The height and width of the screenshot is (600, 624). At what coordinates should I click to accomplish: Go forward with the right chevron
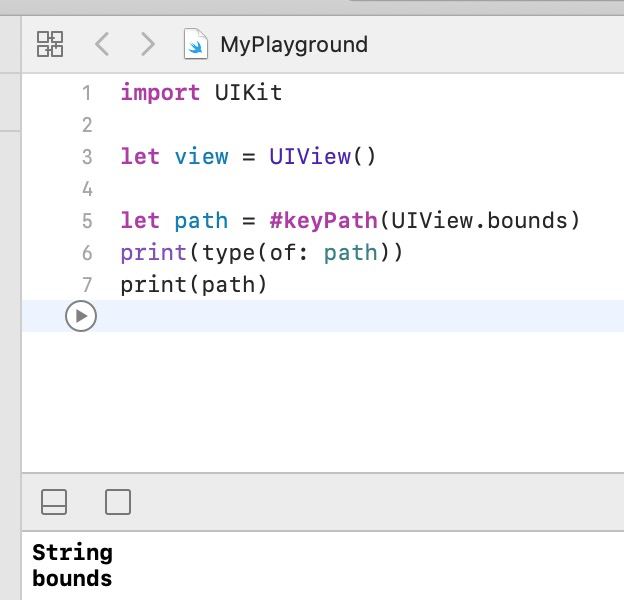coord(148,44)
